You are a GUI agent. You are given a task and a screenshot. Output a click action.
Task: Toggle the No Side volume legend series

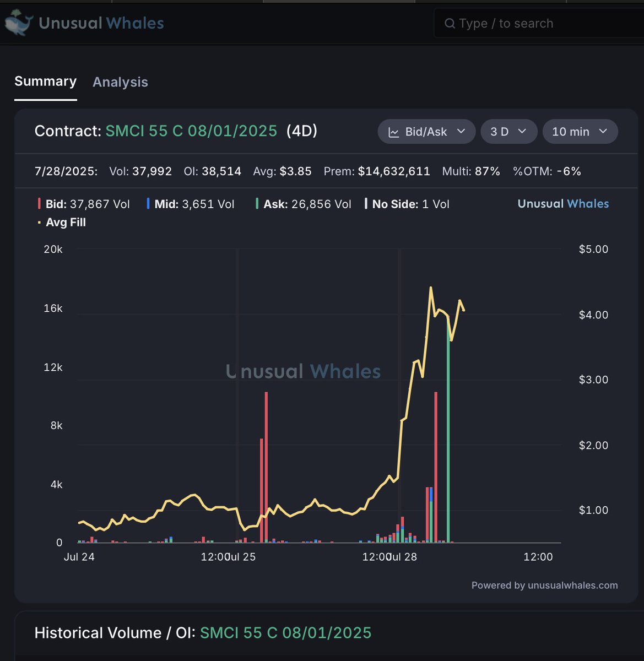407,204
